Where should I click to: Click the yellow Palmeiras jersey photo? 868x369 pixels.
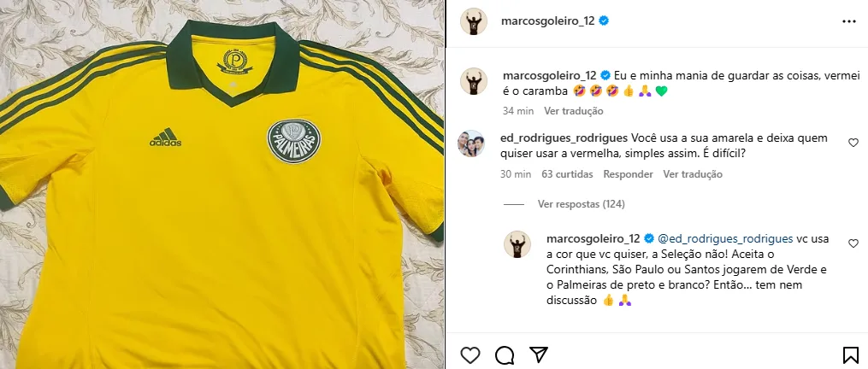click(222, 184)
